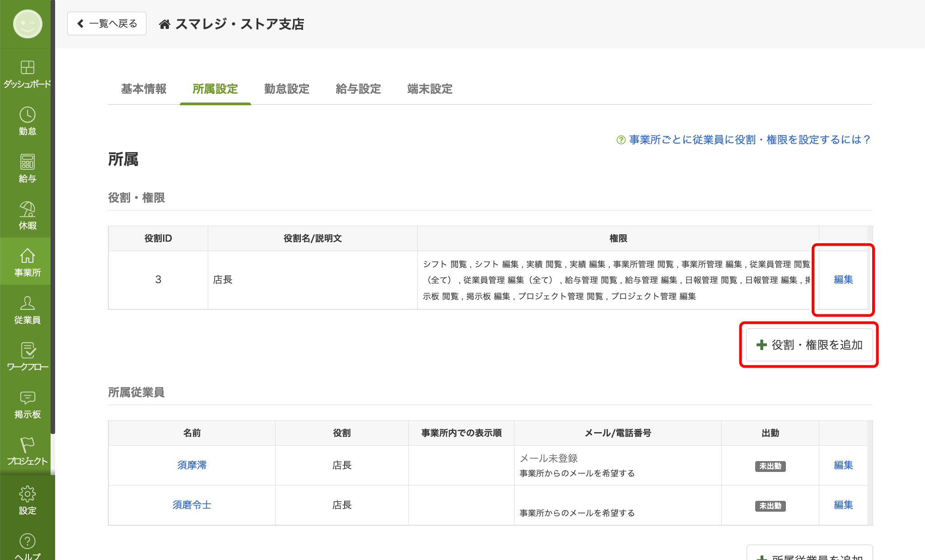Switch to the 端末設定 tab
Image resolution: width=925 pixels, height=560 pixels.
430,89
